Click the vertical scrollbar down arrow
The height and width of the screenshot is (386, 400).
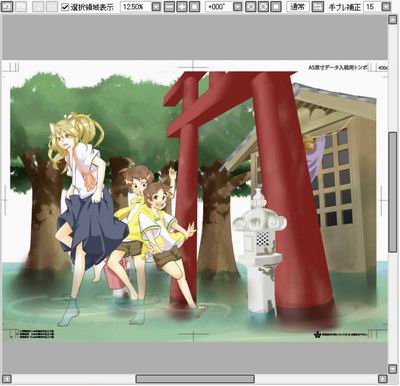[x=393, y=369]
